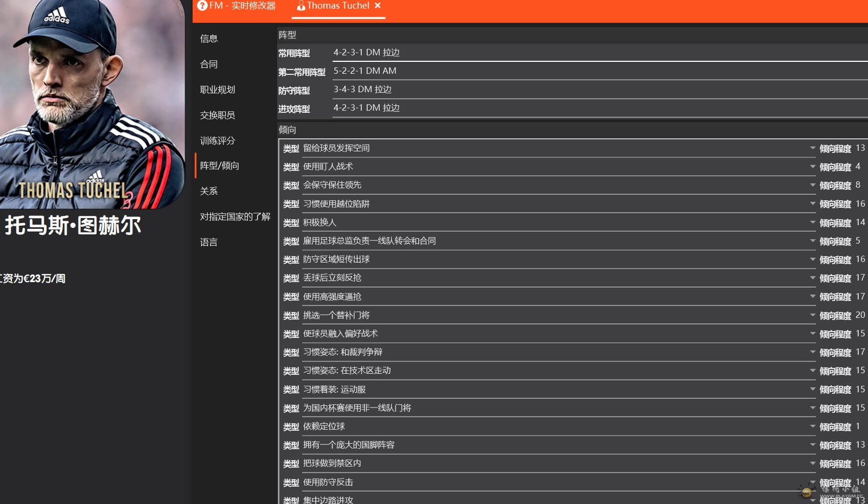Expand the 依赖定位球 type dropdown
The image size is (868, 504).
click(812, 426)
